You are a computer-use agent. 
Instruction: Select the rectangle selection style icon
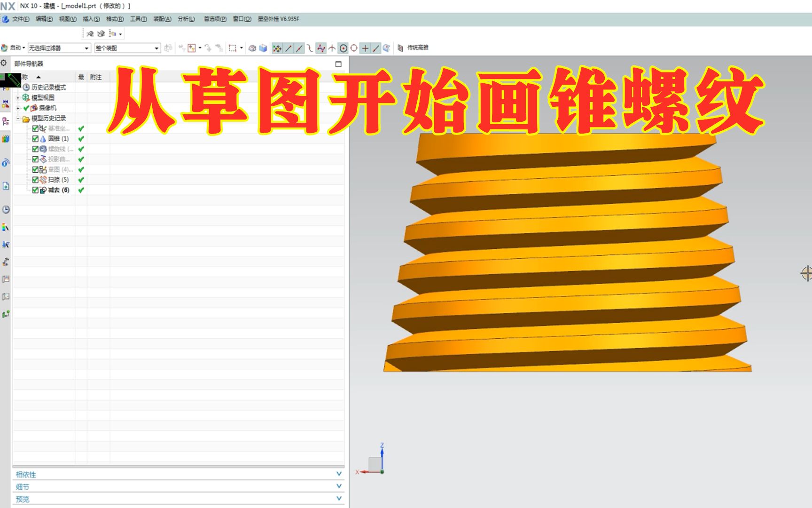[x=233, y=48]
